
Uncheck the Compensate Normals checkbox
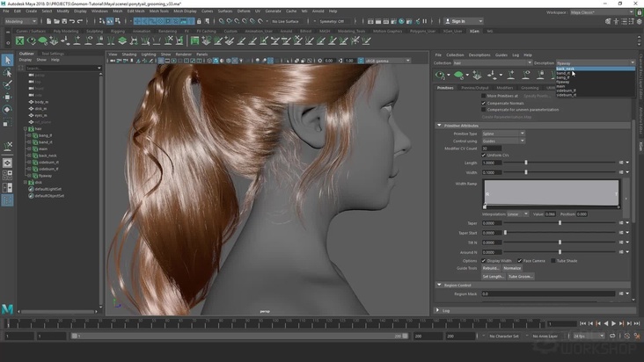484,103
